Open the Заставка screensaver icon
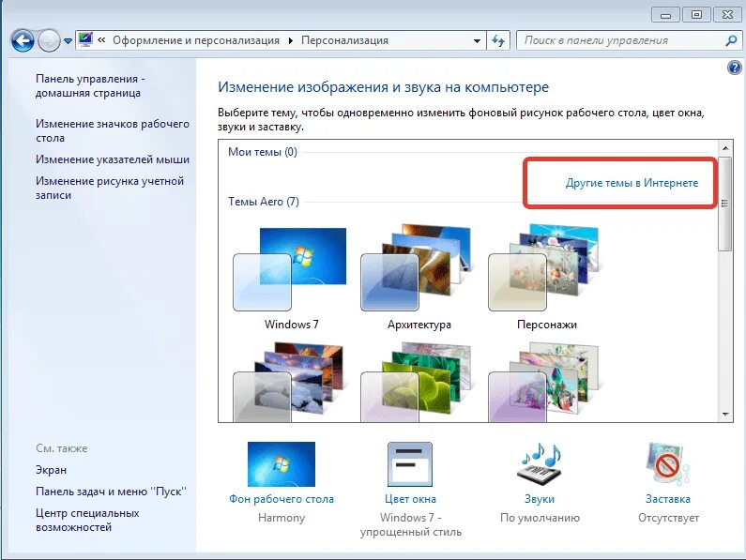This screenshot has width=746, height=560. (x=667, y=464)
